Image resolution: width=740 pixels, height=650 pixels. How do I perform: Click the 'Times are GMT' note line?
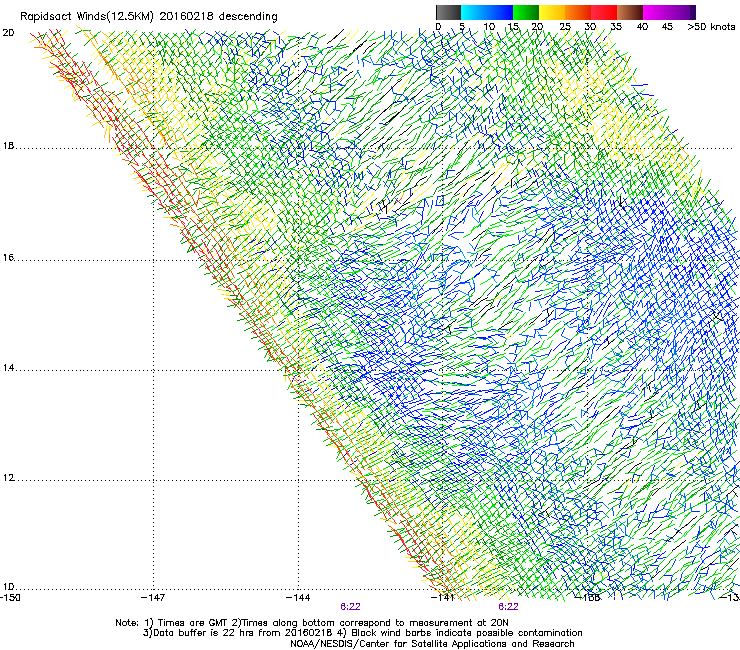[x=312, y=623]
